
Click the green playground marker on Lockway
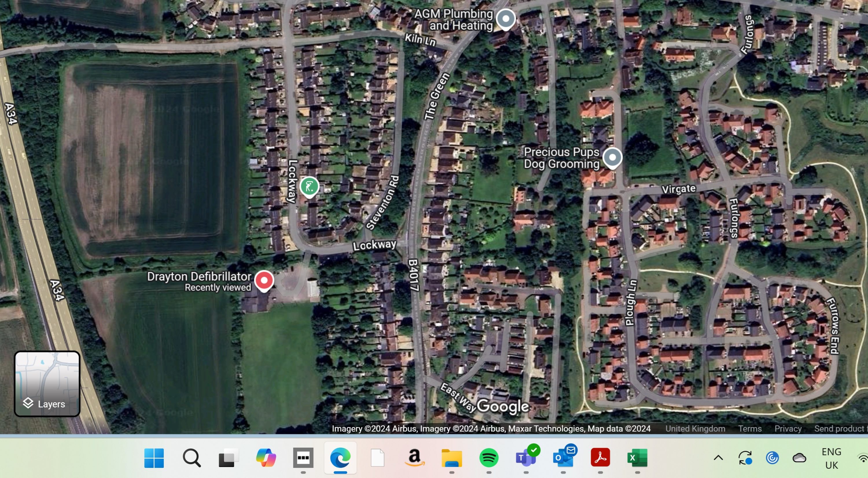pos(309,186)
